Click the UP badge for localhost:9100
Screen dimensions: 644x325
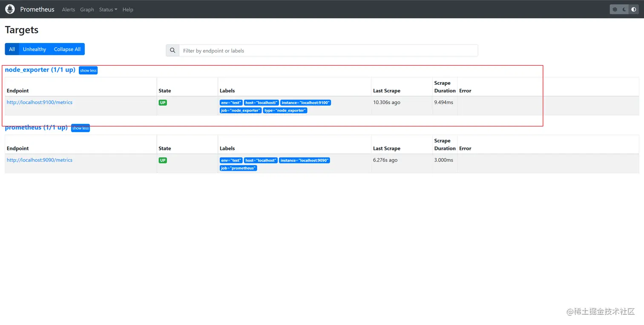tap(163, 103)
